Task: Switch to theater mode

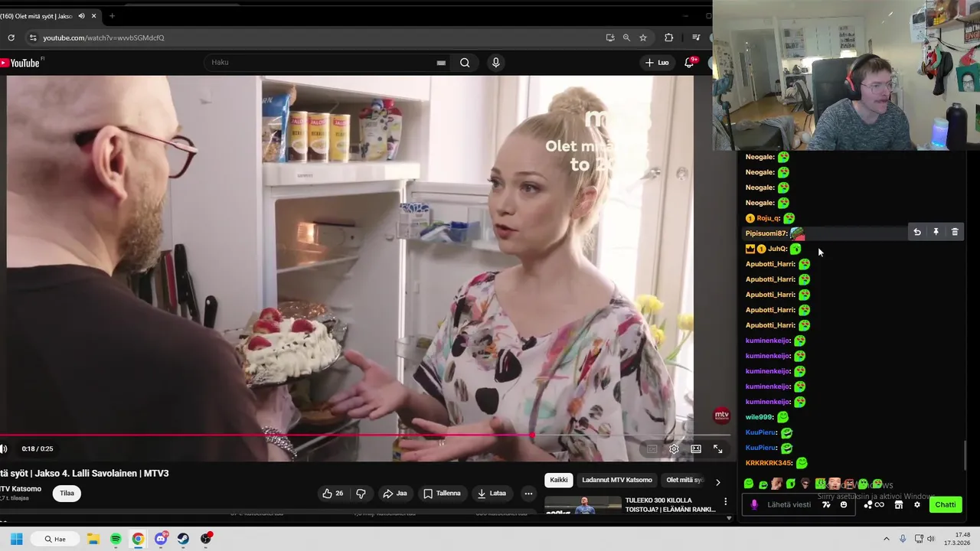Action: tap(696, 449)
